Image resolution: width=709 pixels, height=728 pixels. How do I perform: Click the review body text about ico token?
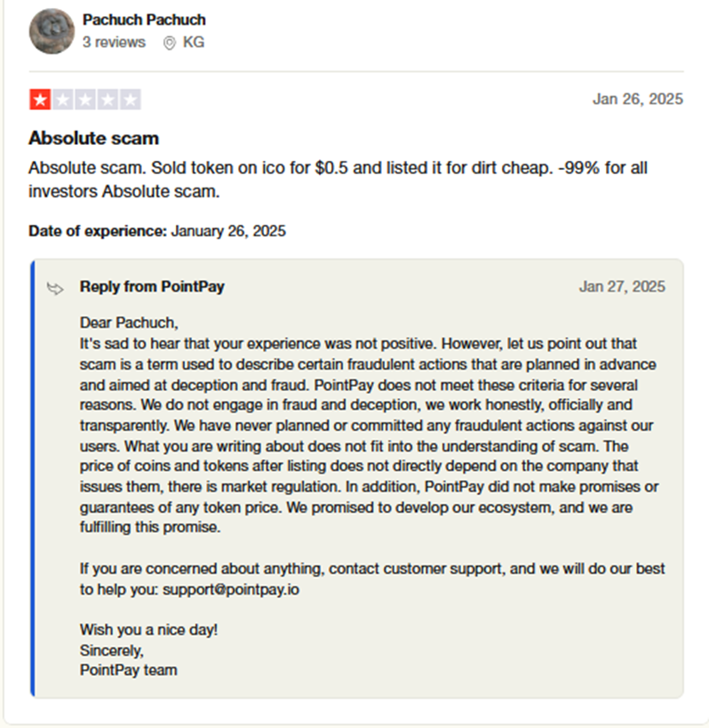[337, 179]
